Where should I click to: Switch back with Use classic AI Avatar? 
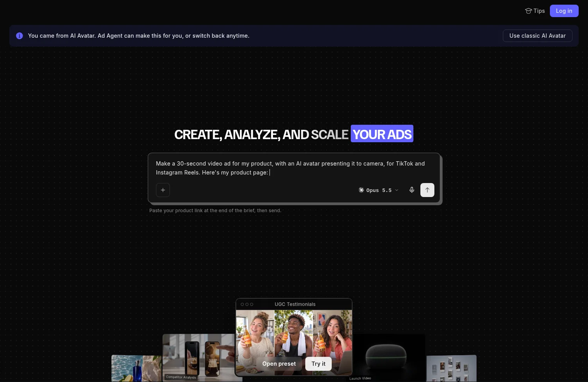[537, 36]
